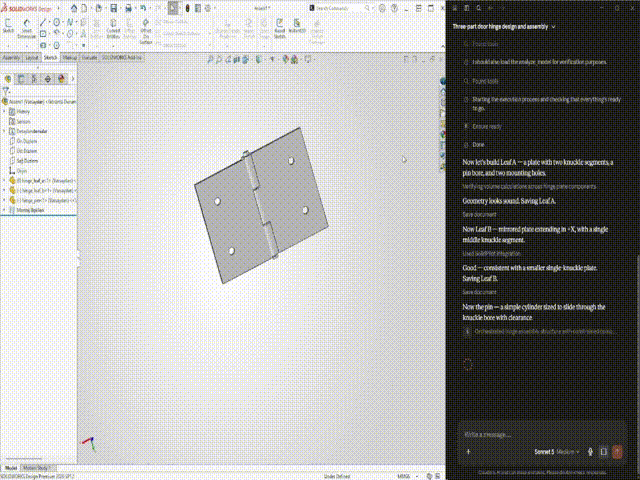This screenshot has width=640, height=480.
Task: Click the ConfigurationManager tab icon
Action: (34, 79)
